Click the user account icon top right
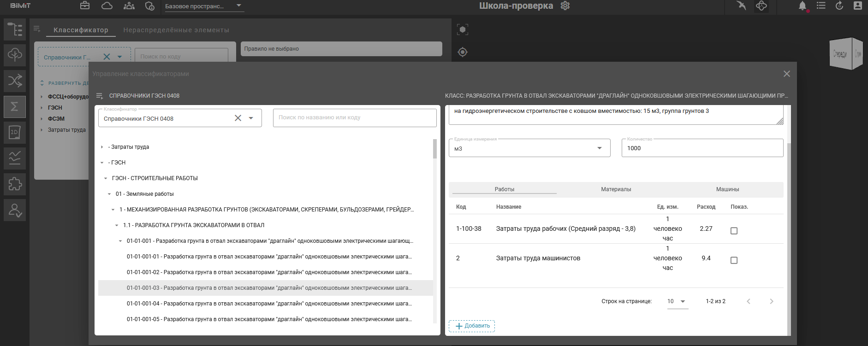 857,6
